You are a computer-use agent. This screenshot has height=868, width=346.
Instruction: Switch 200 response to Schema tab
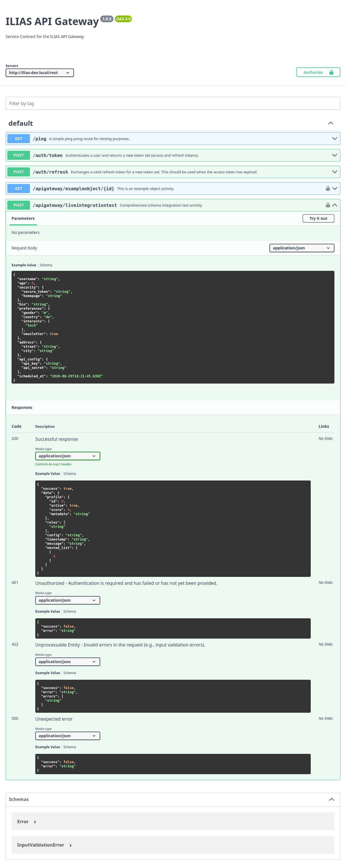point(69,474)
